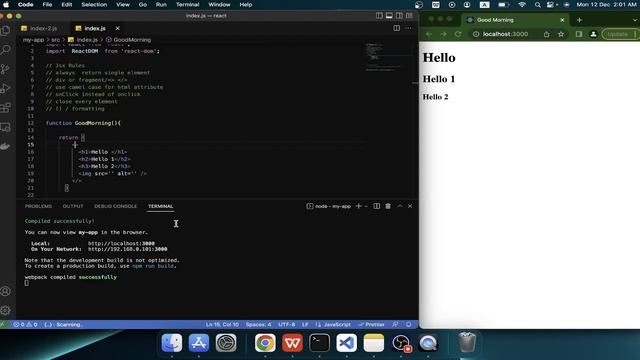Change Spaces: 4 indentation setting
Image resolution: width=640 pixels, height=360 pixels.
click(x=258, y=324)
